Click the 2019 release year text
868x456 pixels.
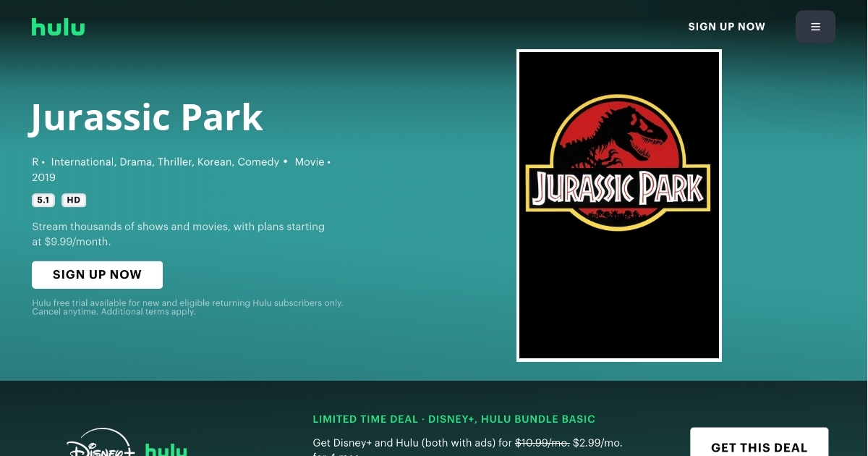[x=43, y=177]
